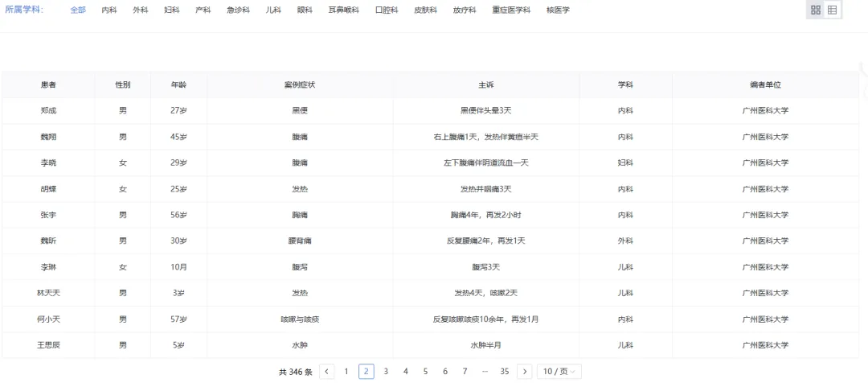Filter by 口腔科 discipline

387,10
